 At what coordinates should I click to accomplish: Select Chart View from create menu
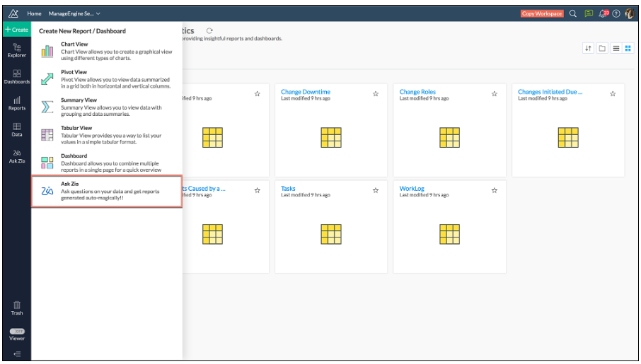pos(107,51)
